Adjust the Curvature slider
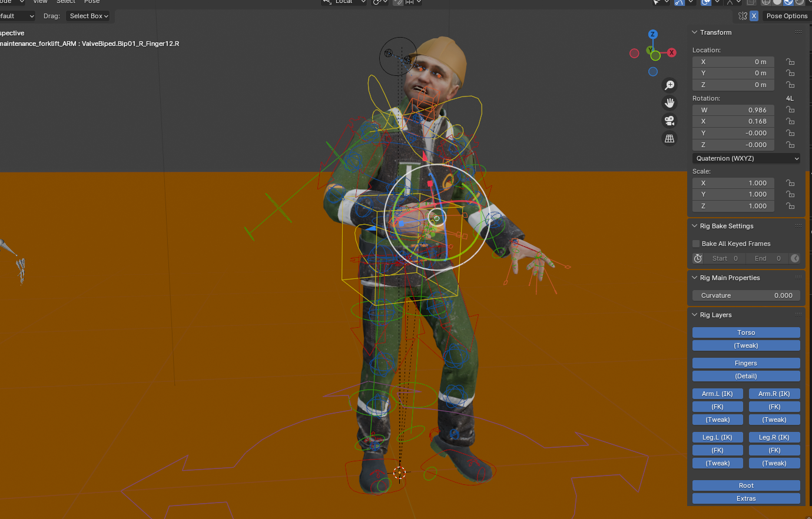 746,295
